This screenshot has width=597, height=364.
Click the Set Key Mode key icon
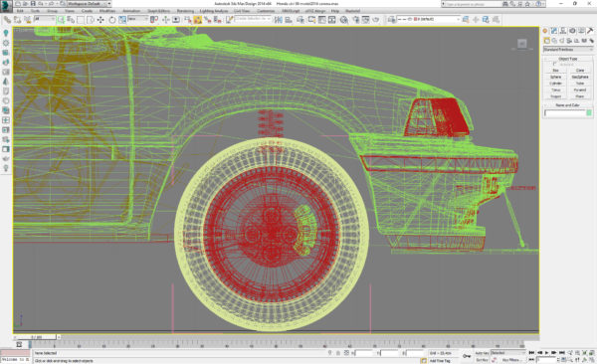tap(467, 356)
